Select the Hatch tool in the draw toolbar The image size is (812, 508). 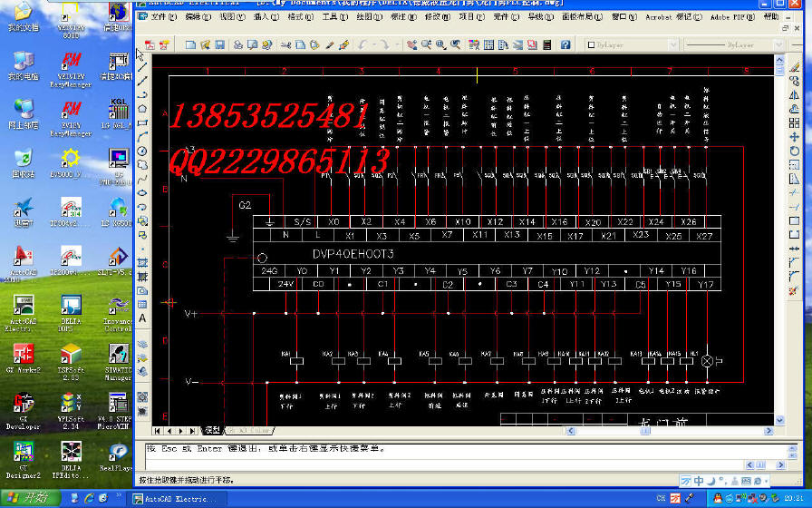[142, 263]
